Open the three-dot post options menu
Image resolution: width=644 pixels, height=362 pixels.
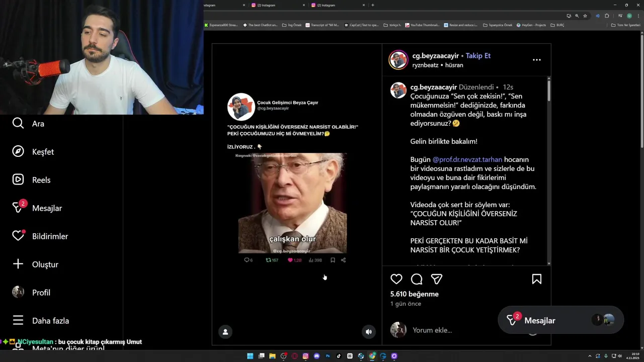click(537, 60)
